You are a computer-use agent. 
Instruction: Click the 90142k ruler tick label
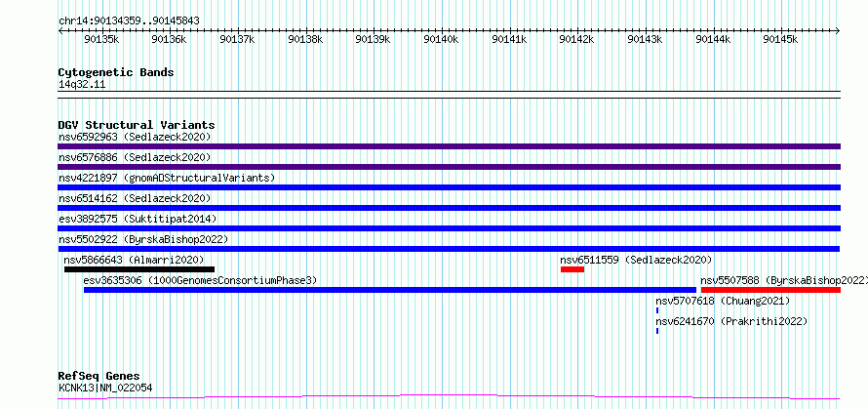576,39
